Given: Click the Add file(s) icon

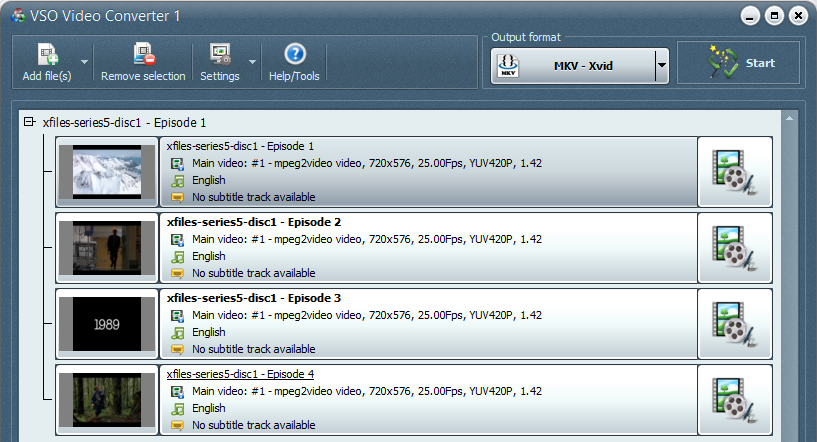Looking at the screenshot, I should tap(47, 54).
